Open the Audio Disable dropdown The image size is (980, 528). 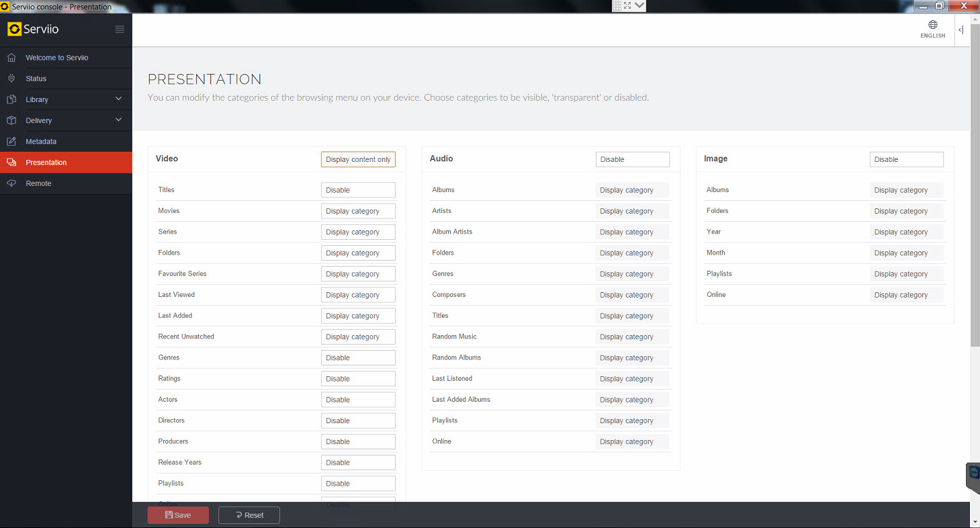pyautogui.click(x=632, y=159)
